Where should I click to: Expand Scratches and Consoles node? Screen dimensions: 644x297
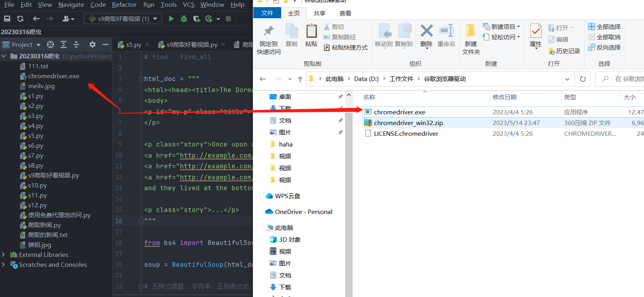click(4, 264)
